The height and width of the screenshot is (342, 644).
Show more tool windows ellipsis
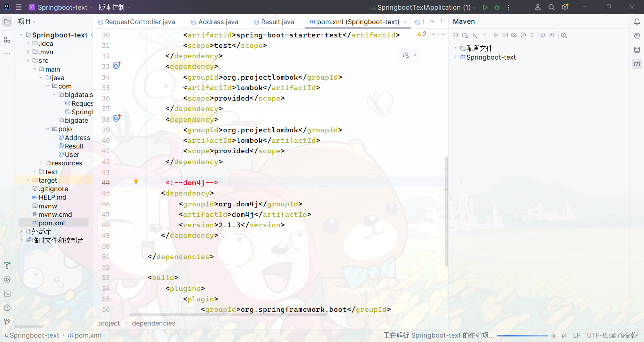[x=7, y=54]
